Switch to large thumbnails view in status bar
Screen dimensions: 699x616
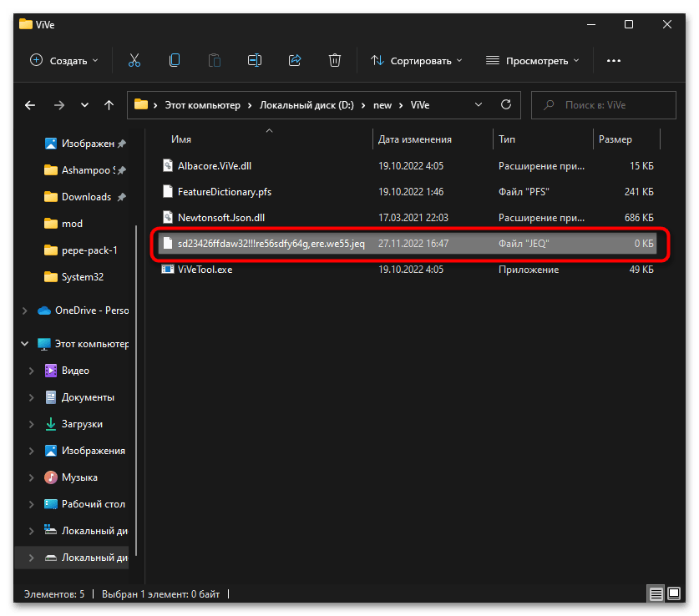(x=674, y=594)
